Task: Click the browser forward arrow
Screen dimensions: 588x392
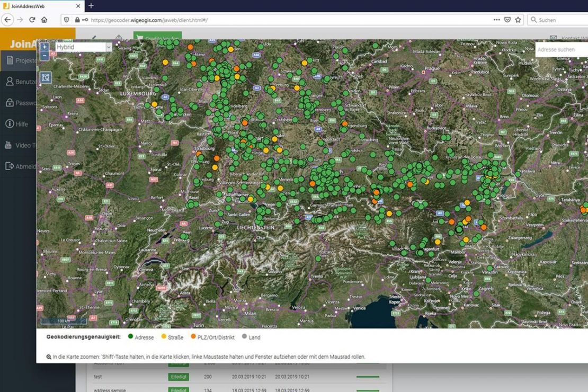Action: click(x=20, y=20)
